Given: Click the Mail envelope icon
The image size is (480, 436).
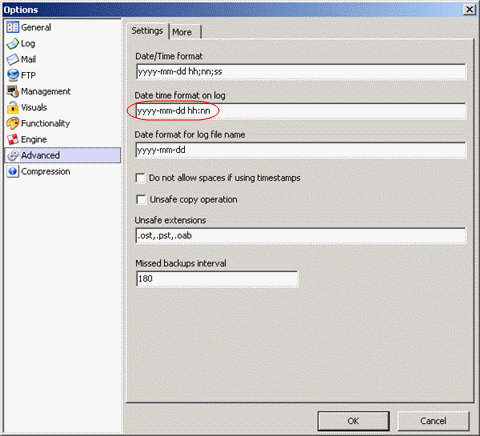Looking at the screenshot, I should point(13,59).
